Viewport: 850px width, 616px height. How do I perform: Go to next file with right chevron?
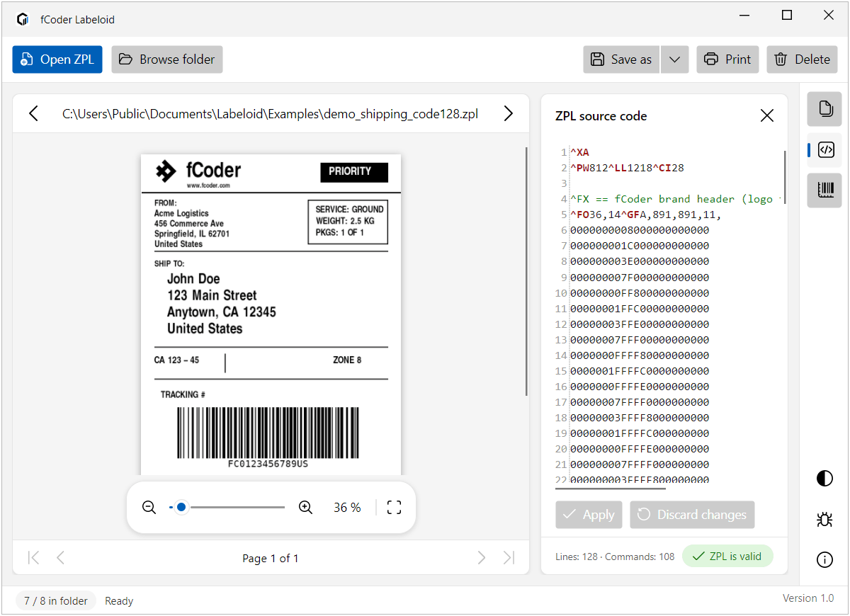[x=508, y=113]
